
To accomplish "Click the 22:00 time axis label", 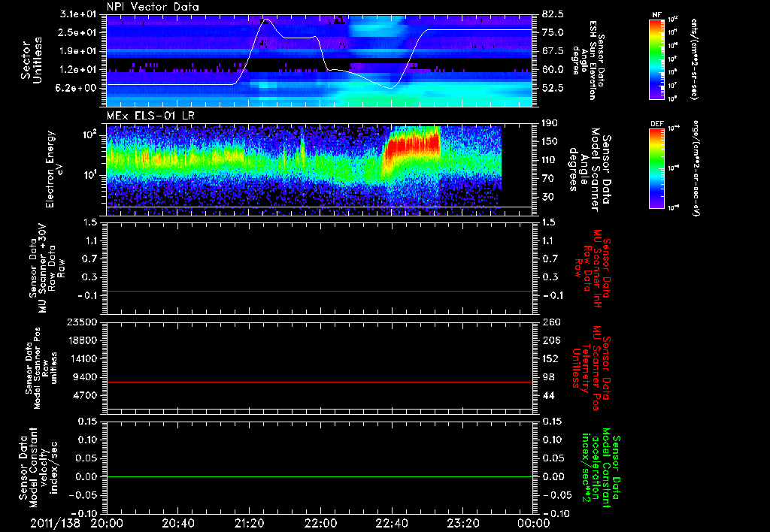I will tap(321, 523).
